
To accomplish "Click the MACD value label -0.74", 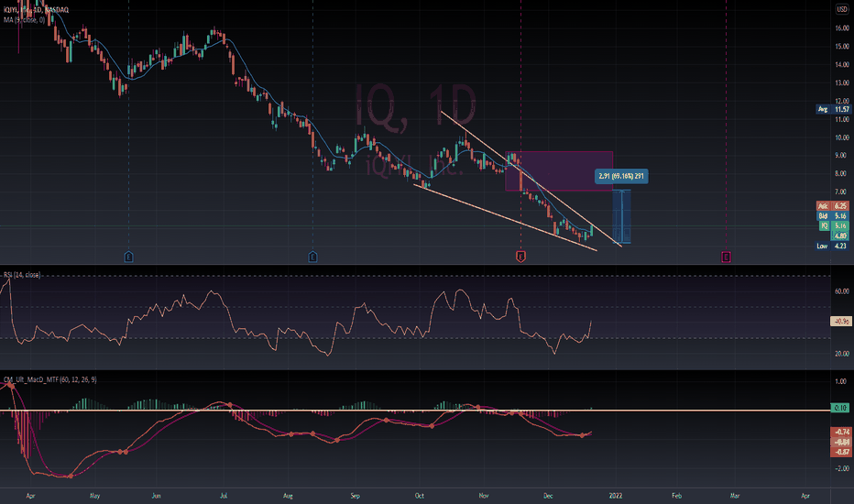I will coord(840,433).
